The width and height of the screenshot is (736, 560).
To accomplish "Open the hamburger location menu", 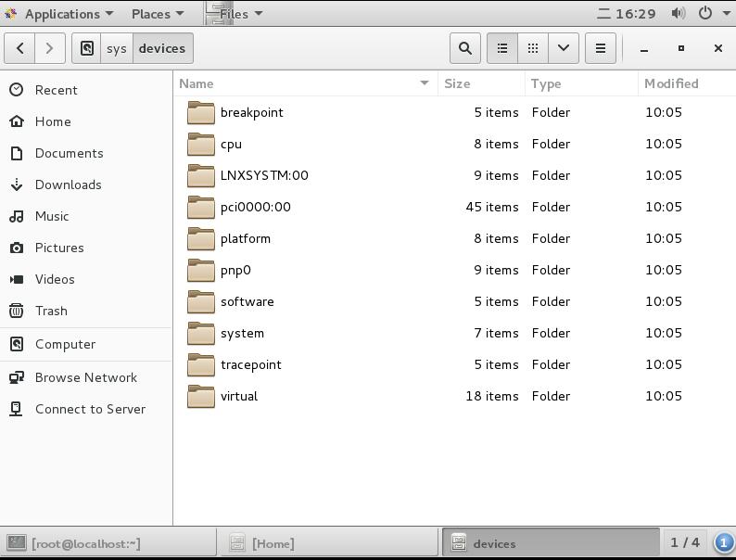I will click(x=601, y=48).
